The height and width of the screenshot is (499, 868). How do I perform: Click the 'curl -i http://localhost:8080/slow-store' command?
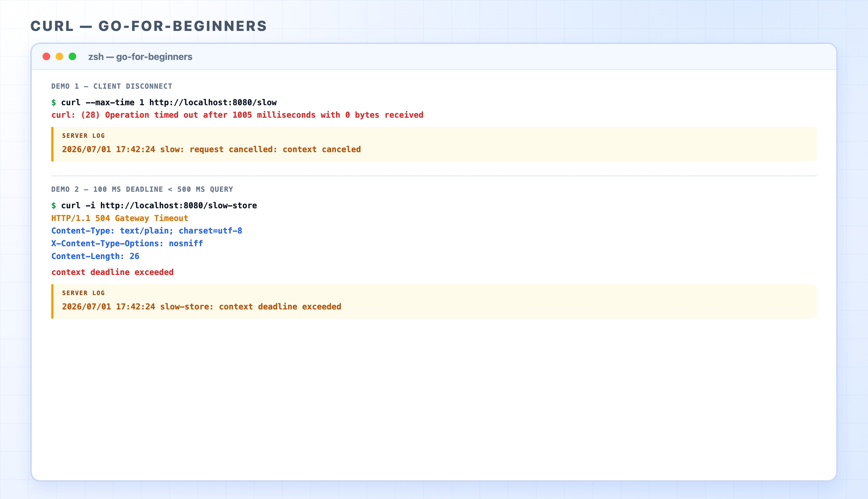[x=159, y=206]
